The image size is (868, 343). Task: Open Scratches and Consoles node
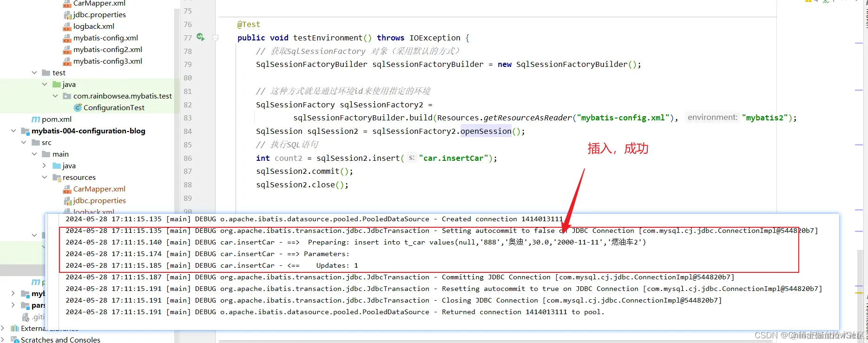pos(60,340)
